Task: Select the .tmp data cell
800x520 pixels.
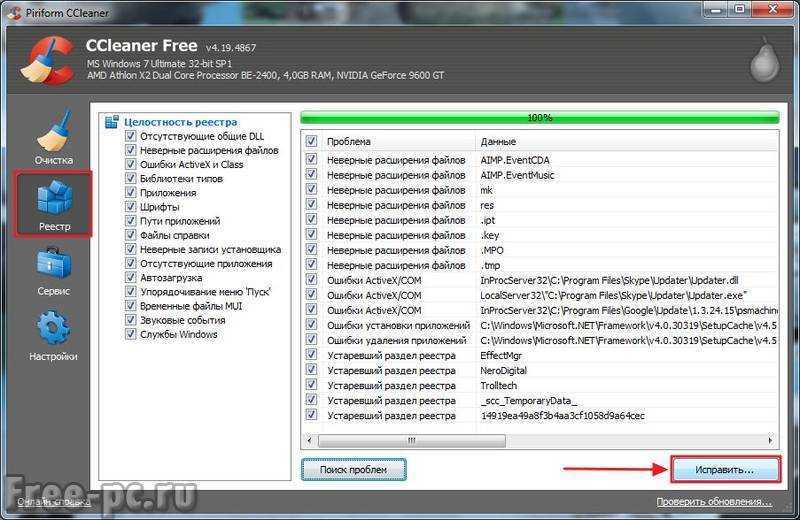Action: point(490,265)
